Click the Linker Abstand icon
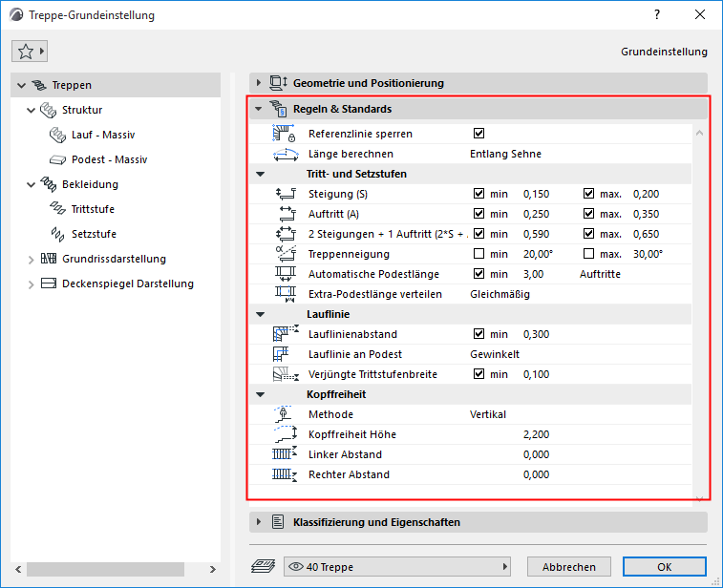Viewport: 723px width, 588px height. (285, 454)
